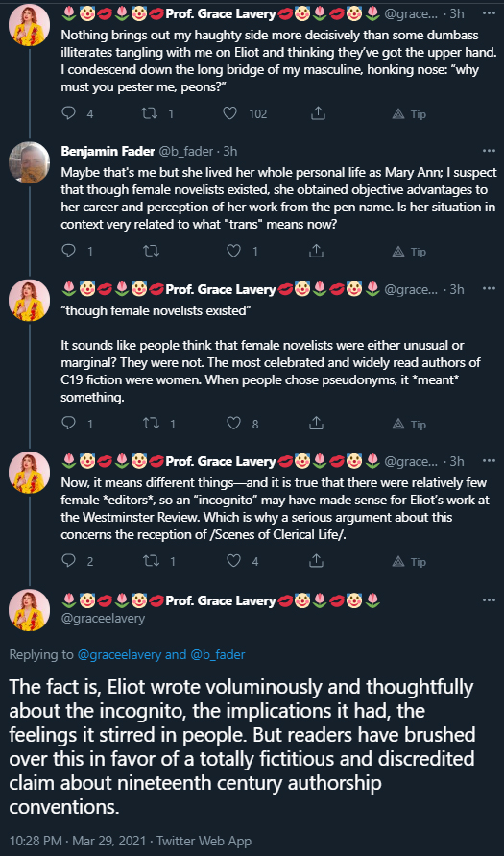Open the @graceelavery reply mention link
The image size is (504, 856).
[x=119, y=654]
